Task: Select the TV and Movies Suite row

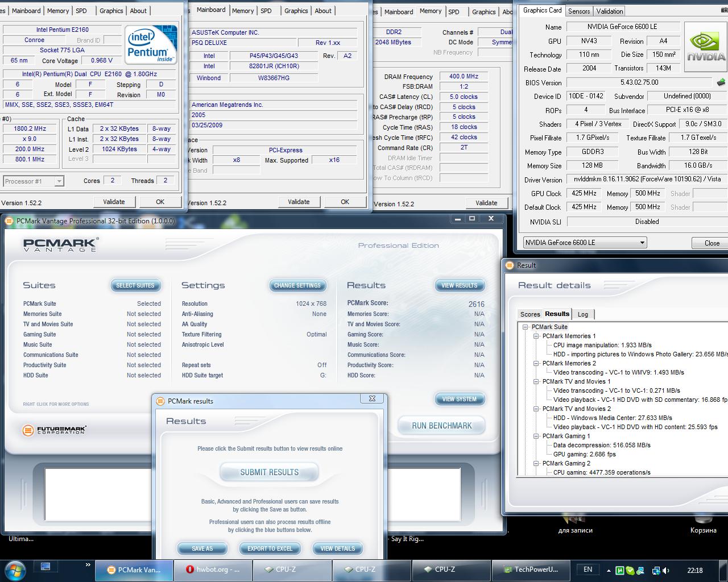Action: pos(92,324)
